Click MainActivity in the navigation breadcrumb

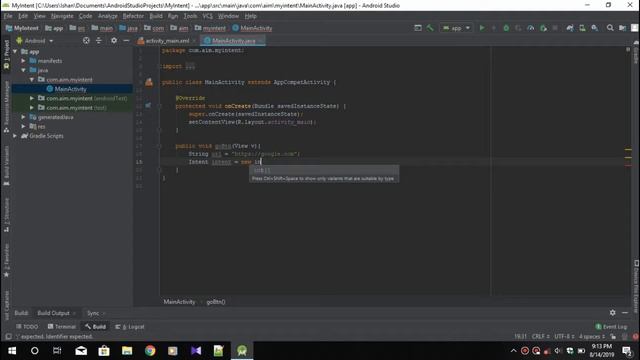tap(252, 28)
